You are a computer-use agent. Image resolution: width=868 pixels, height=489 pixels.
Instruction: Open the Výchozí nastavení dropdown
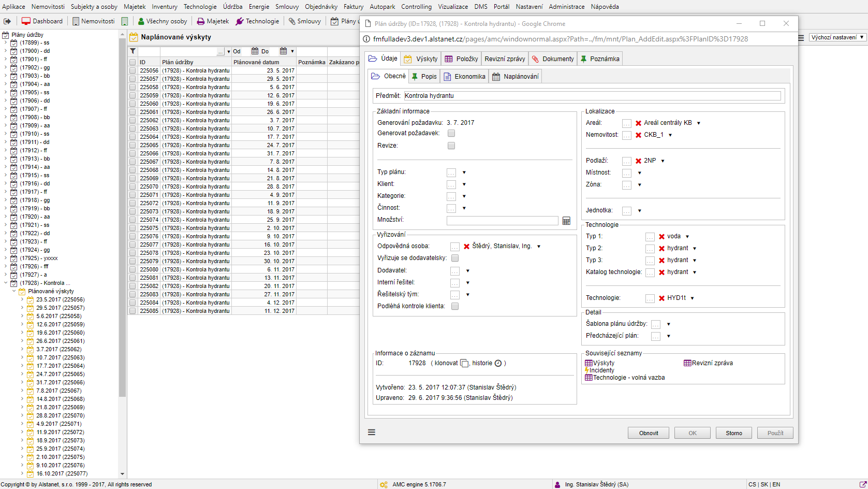point(837,37)
